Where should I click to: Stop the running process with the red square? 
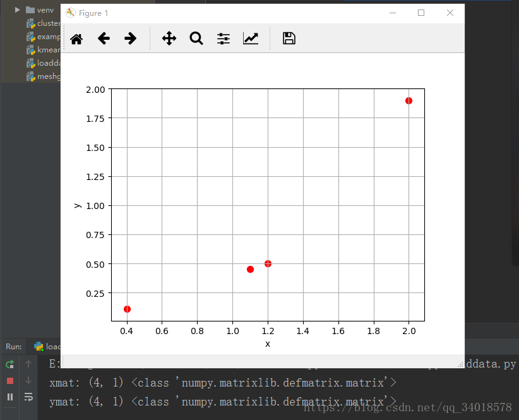(x=10, y=381)
